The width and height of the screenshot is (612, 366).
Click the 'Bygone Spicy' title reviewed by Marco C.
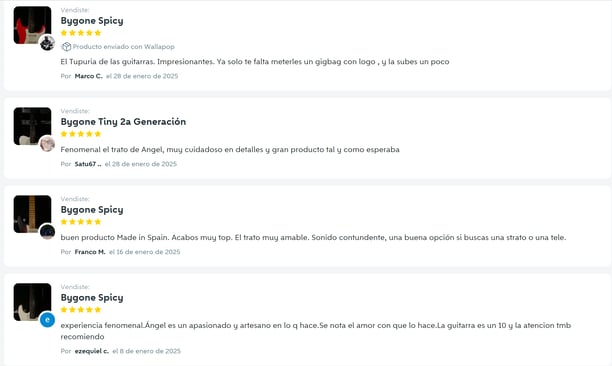point(92,21)
